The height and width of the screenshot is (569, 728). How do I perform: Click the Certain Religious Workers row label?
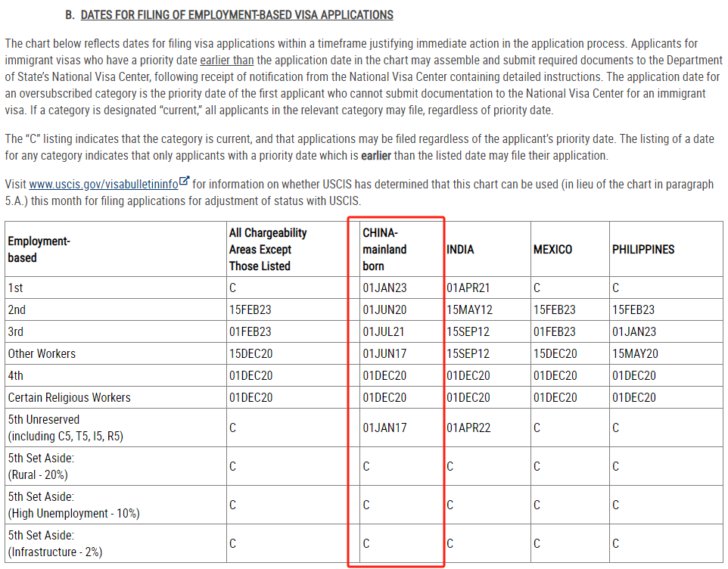click(69, 398)
